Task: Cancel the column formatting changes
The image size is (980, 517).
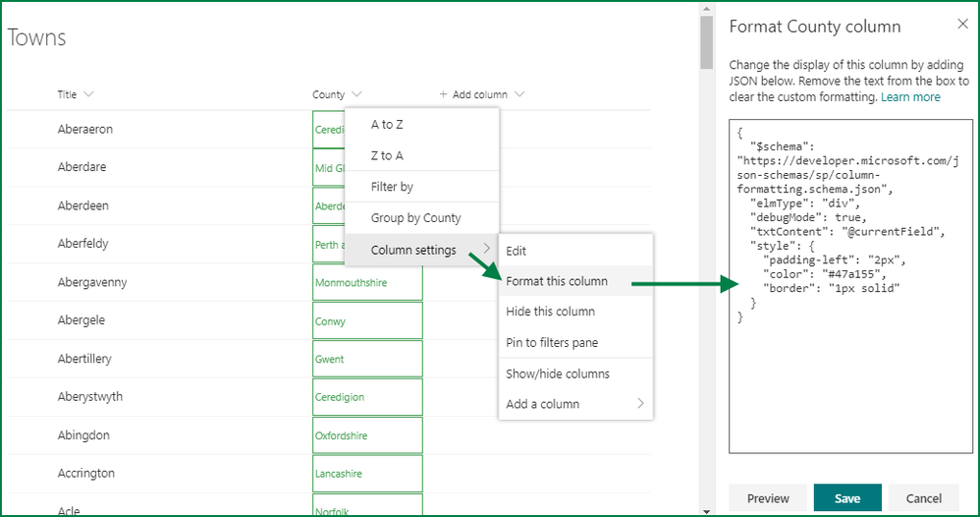Action: (x=924, y=498)
